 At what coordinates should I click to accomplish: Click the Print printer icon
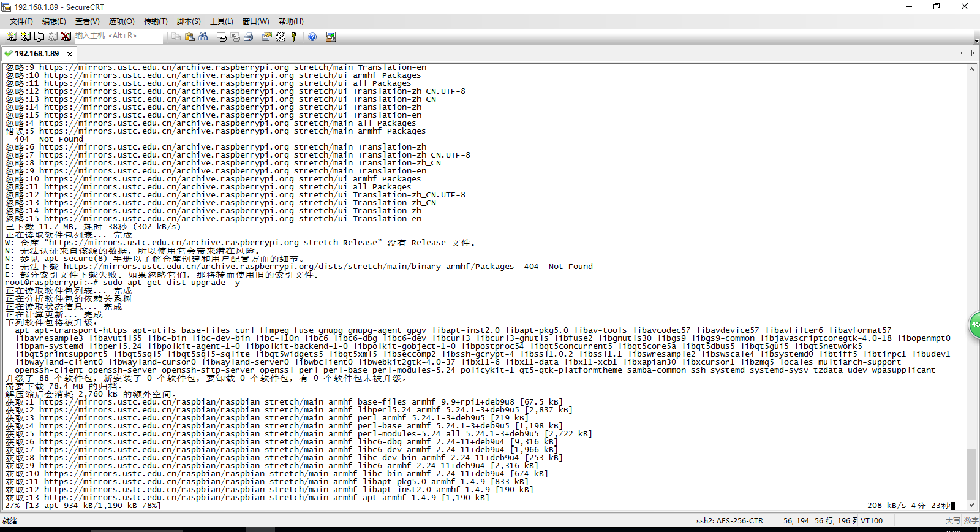click(249, 37)
